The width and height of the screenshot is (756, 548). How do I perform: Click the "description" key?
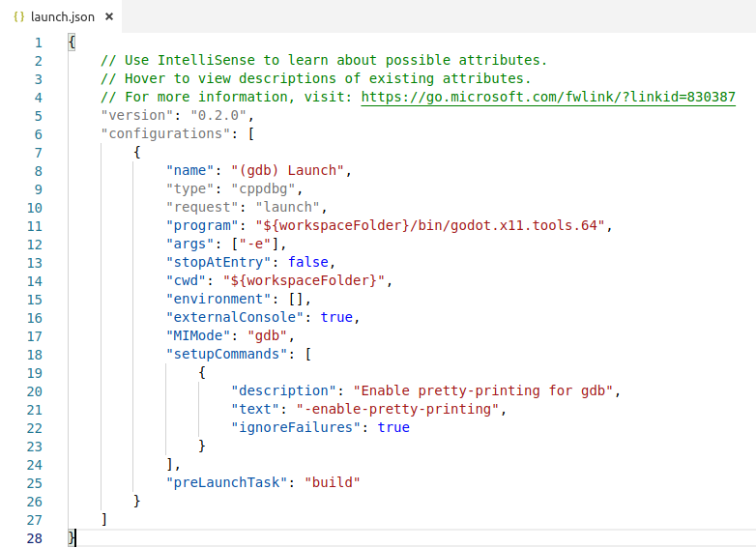coord(283,390)
